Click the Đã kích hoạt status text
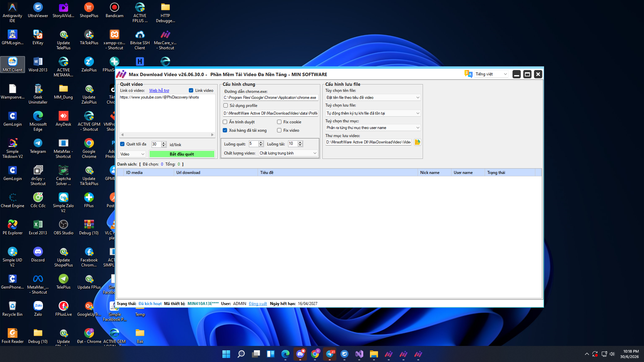The image size is (644, 362). (150, 304)
